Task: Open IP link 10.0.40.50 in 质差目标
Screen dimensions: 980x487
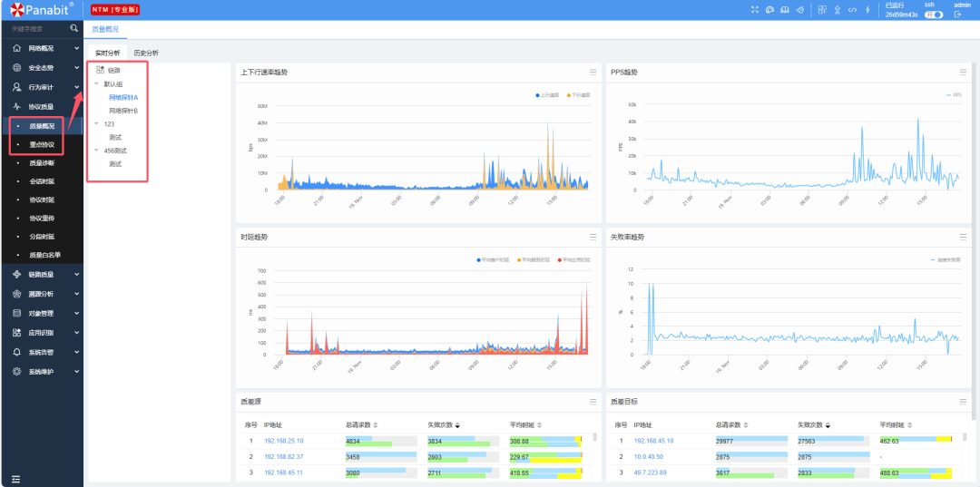Action: point(650,457)
